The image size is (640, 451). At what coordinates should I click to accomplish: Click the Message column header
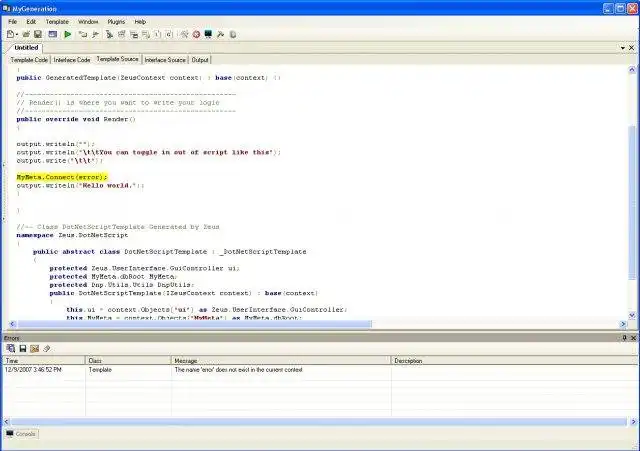tap(281, 360)
